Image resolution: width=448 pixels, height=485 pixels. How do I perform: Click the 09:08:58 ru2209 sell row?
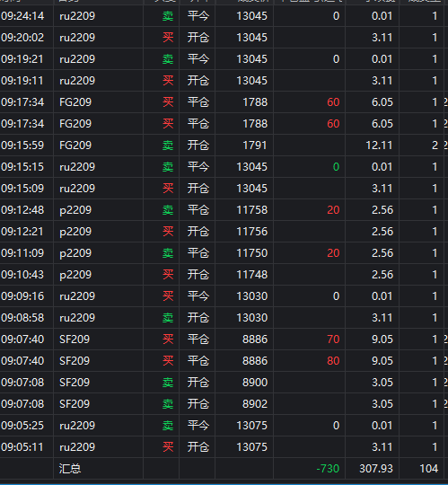pyautogui.click(x=224, y=318)
